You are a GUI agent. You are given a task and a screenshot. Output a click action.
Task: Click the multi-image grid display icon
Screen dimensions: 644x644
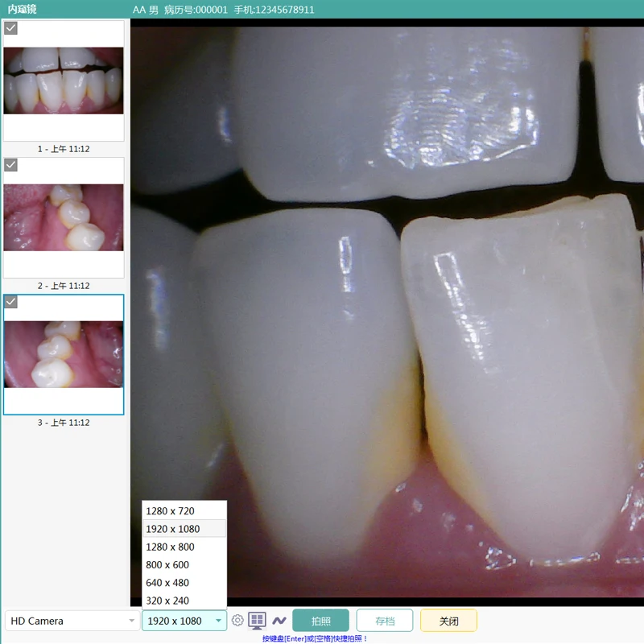[257, 621]
